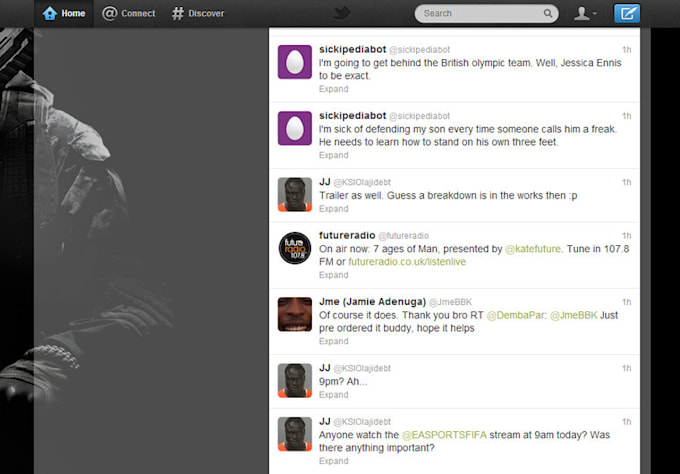Click the Twitter bird logo
680x474 pixels.
[x=342, y=13]
